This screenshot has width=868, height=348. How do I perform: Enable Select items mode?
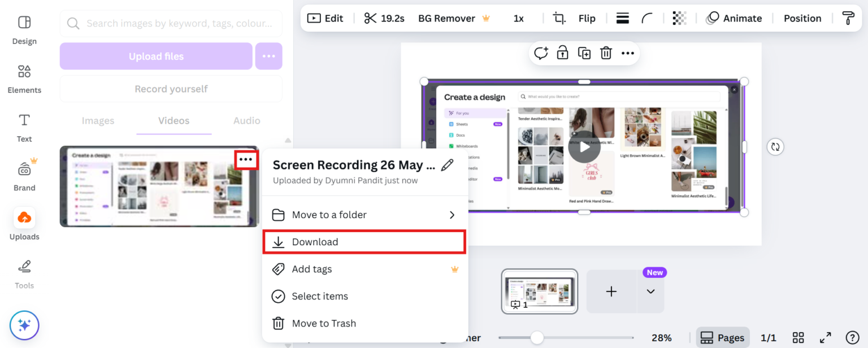(x=320, y=296)
